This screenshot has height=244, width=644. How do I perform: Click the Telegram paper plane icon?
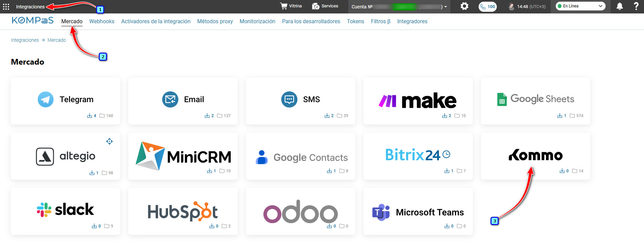(45, 99)
